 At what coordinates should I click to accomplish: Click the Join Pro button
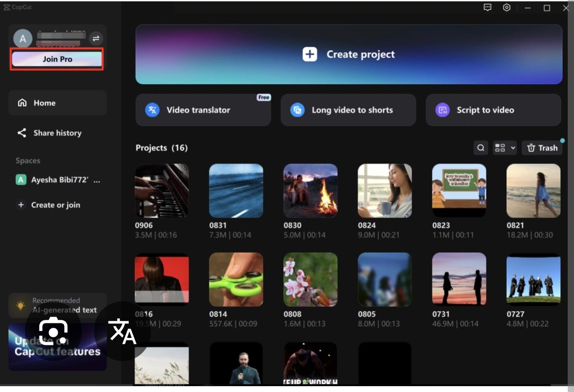pos(57,59)
